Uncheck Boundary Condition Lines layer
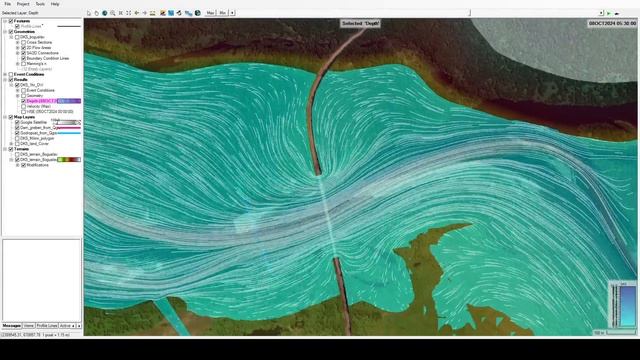The height and width of the screenshot is (360, 640). (x=23, y=58)
